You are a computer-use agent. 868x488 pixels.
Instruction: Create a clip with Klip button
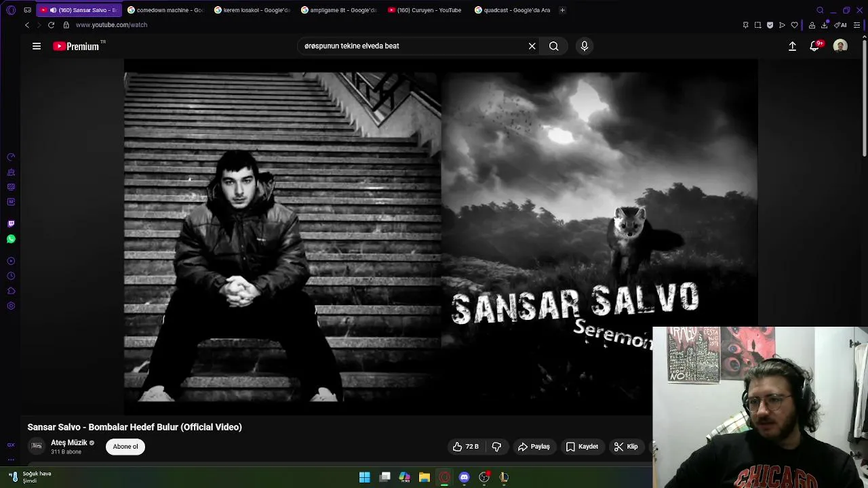click(626, 447)
